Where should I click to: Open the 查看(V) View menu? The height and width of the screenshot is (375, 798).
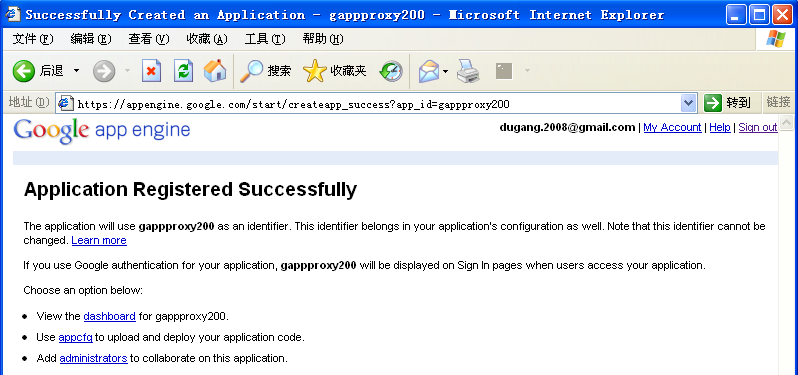[x=149, y=39]
